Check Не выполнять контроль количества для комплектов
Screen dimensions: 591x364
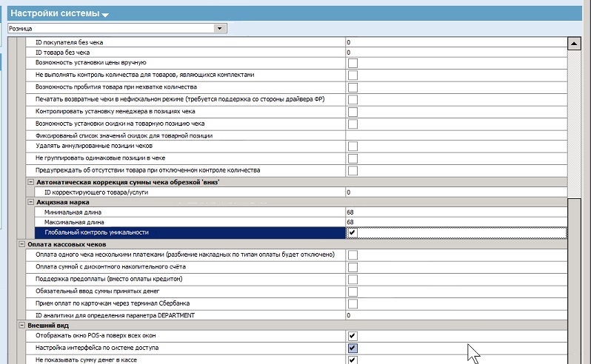coord(353,75)
